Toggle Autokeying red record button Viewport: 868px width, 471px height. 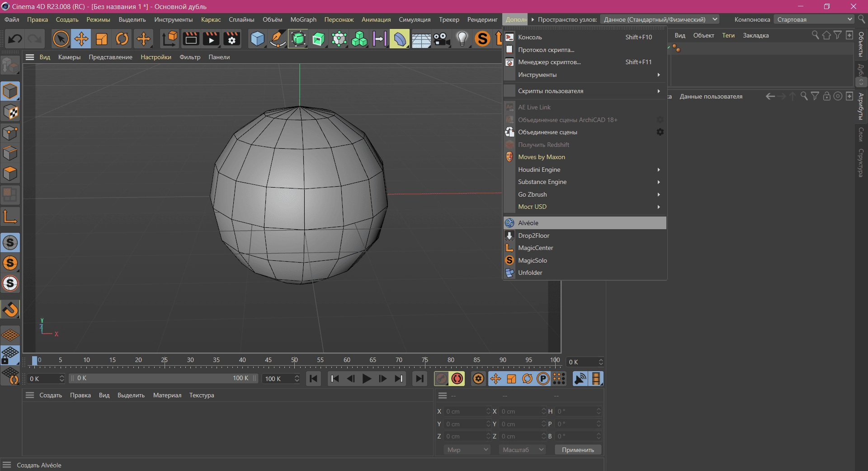coord(457,379)
